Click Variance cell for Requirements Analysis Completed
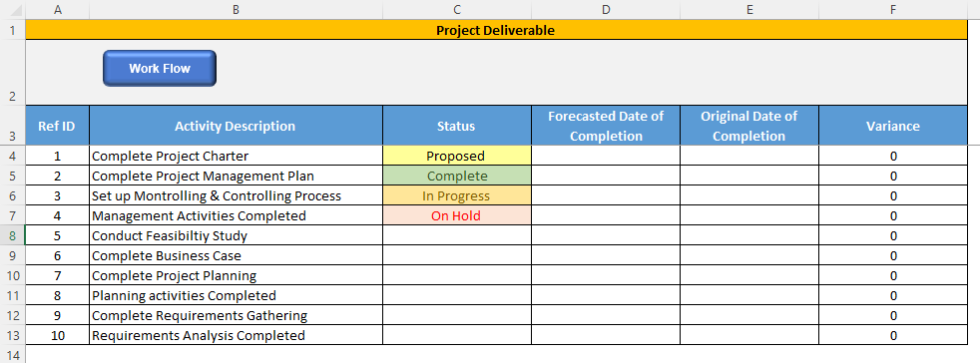Screen dimensions: 980x363 (x=893, y=335)
